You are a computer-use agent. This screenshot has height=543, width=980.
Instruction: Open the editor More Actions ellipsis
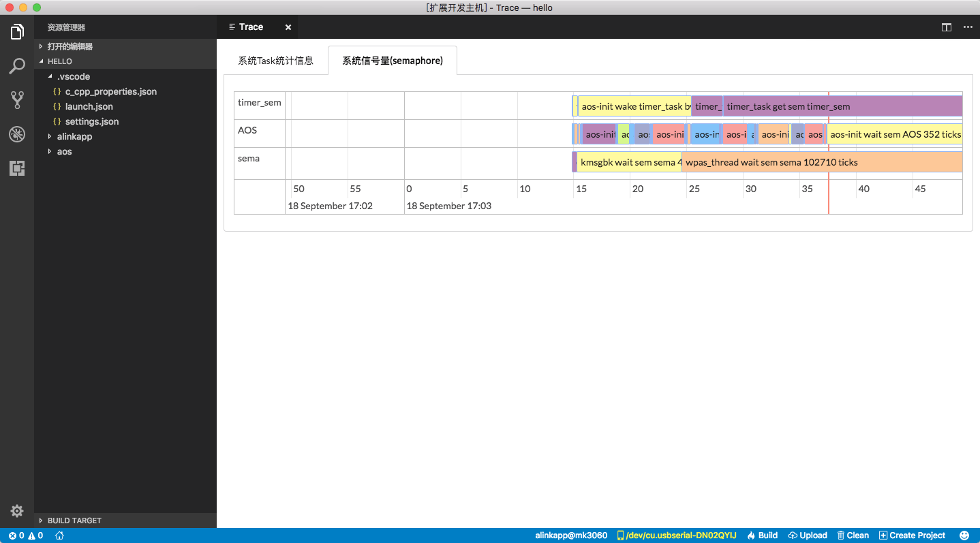968,27
